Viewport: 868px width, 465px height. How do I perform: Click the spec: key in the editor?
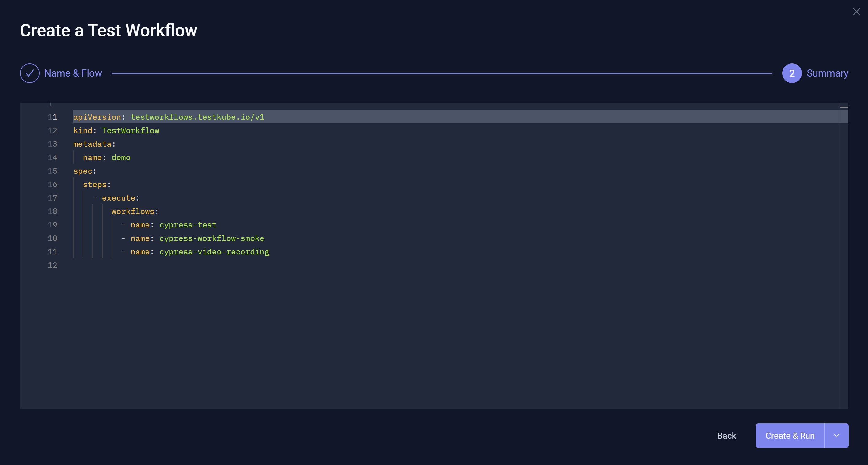tap(84, 171)
